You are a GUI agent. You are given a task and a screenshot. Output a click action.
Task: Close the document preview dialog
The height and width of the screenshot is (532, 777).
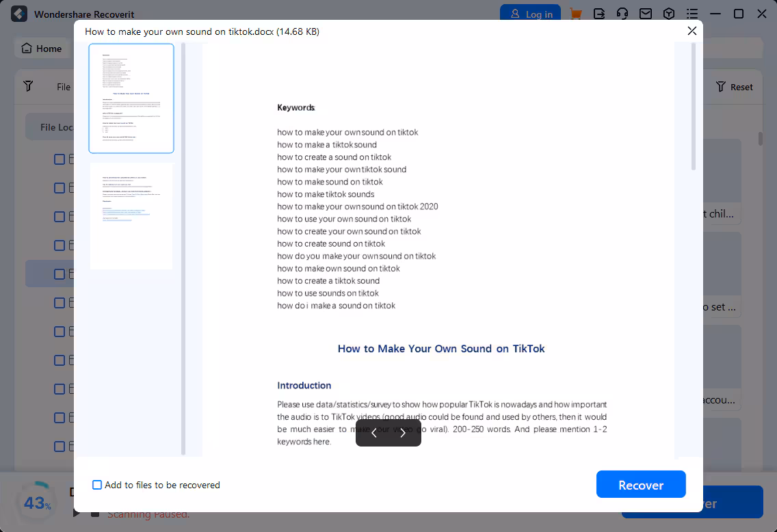[x=692, y=31]
